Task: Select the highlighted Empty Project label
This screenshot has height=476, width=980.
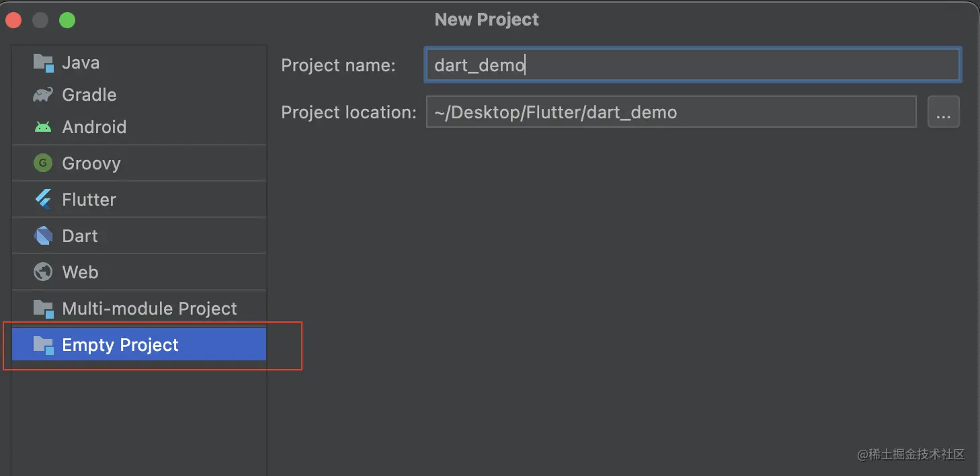Action: tap(120, 345)
